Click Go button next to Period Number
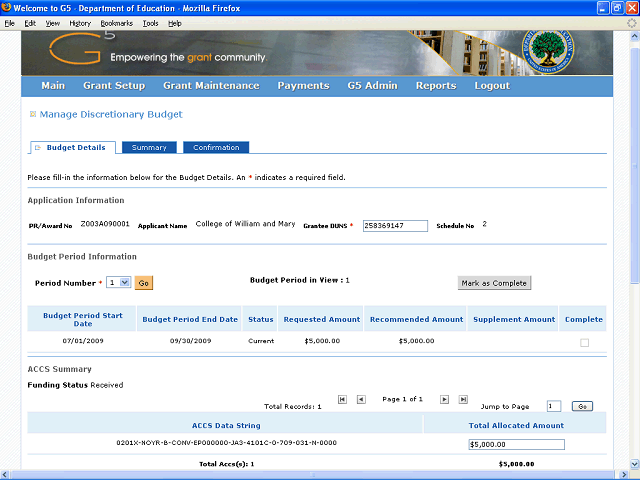The width and height of the screenshot is (640, 480). pyautogui.click(x=144, y=284)
